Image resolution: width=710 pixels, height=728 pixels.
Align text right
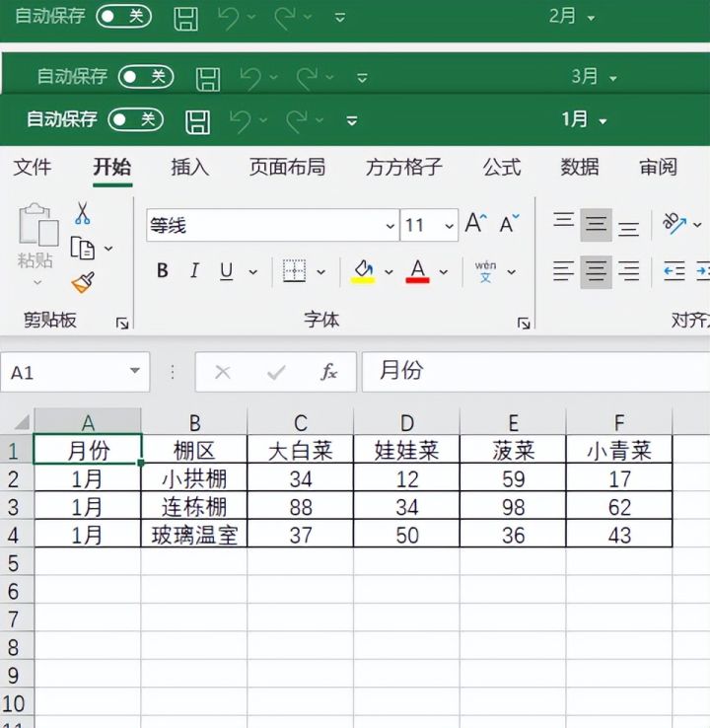click(628, 271)
